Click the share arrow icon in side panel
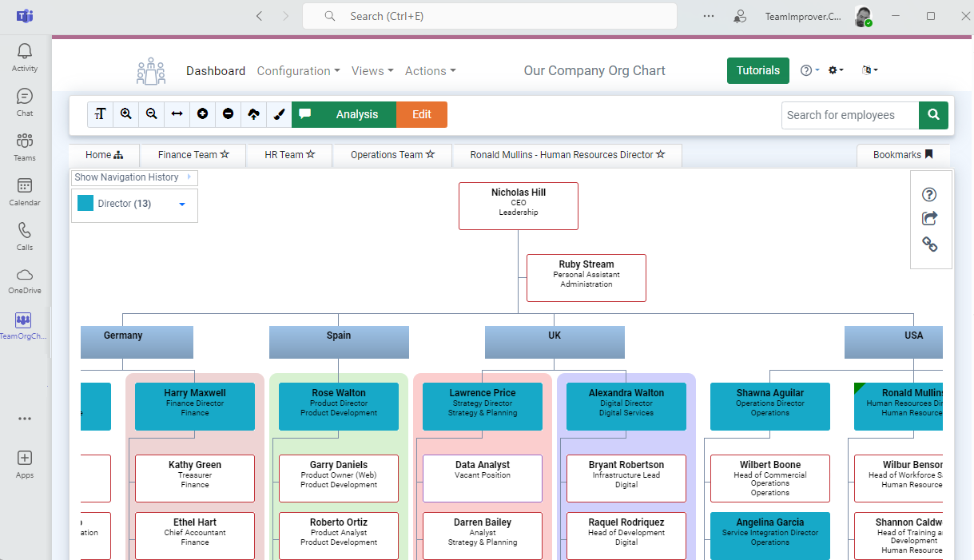This screenshot has width=974, height=560. pos(929,218)
